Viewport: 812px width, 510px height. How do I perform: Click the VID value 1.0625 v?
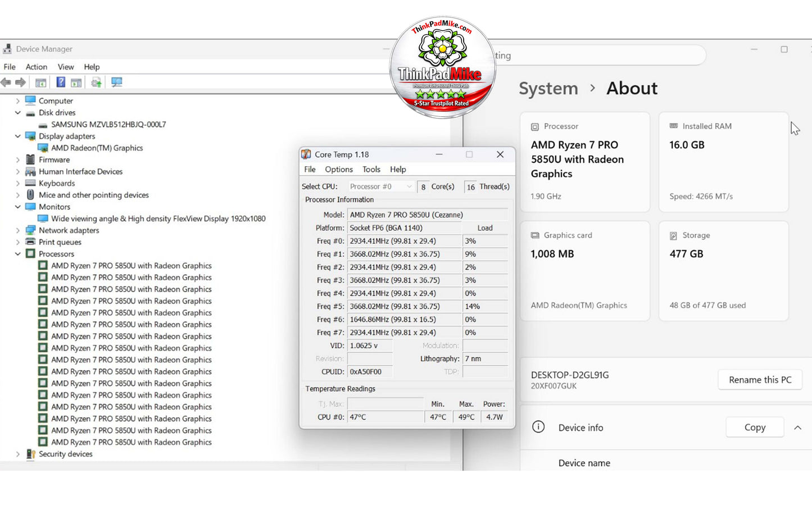(x=370, y=345)
